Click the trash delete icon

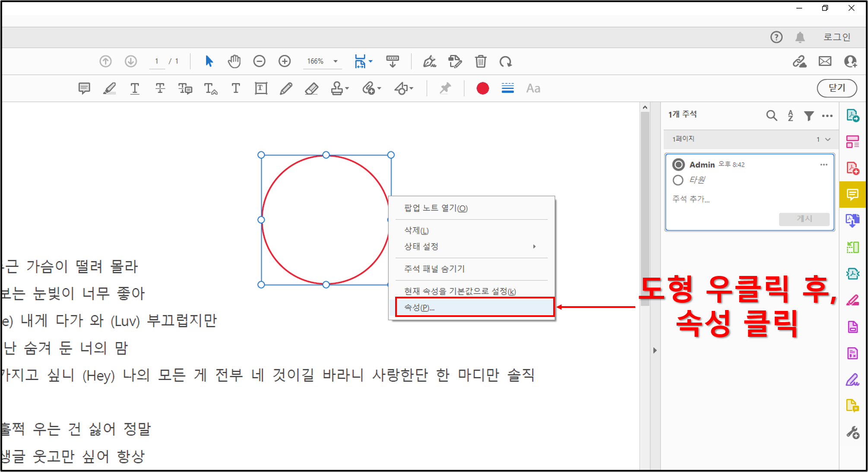click(x=481, y=61)
